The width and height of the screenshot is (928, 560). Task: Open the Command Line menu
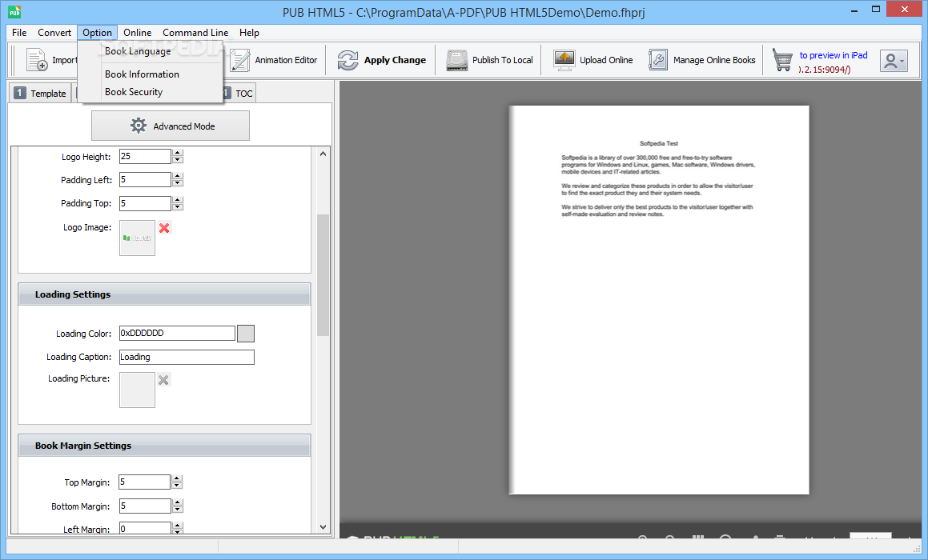click(195, 33)
